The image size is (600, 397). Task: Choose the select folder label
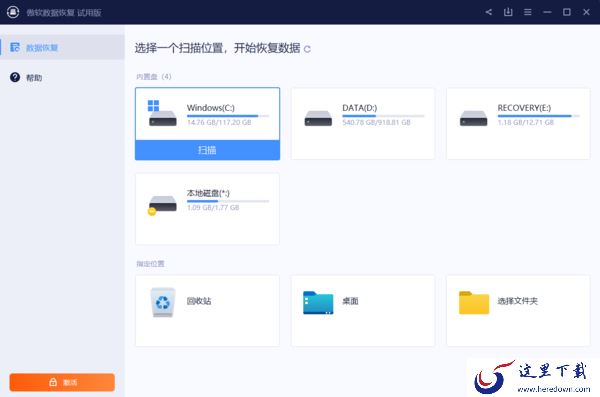[x=517, y=301]
